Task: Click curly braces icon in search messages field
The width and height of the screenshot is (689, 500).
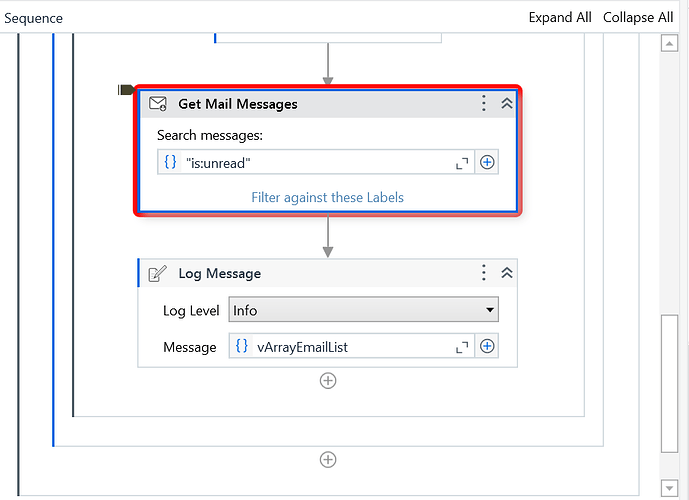Action: pyautogui.click(x=170, y=162)
